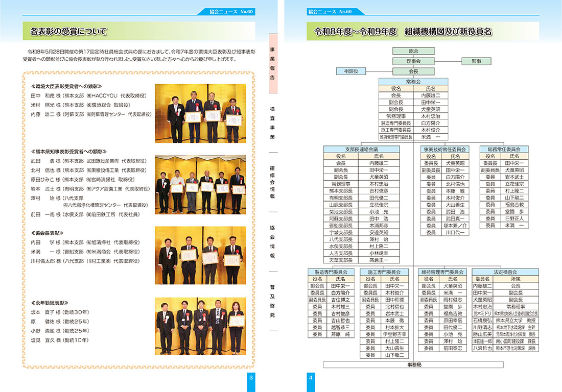Click the 人吉支部長 cell
The image size is (562, 392).
341,253
